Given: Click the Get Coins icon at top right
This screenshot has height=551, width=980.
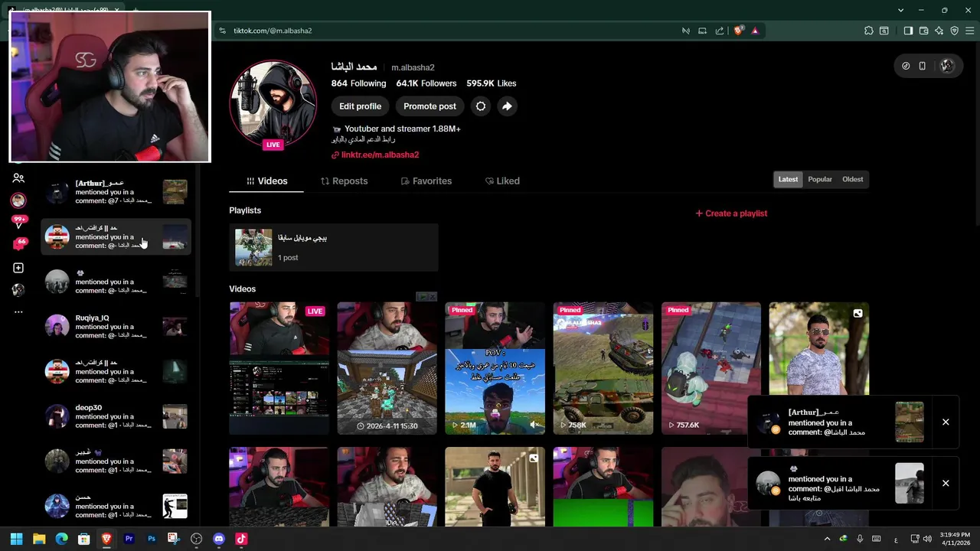Looking at the screenshot, I should pyautogui.click(x=906, y=66).
